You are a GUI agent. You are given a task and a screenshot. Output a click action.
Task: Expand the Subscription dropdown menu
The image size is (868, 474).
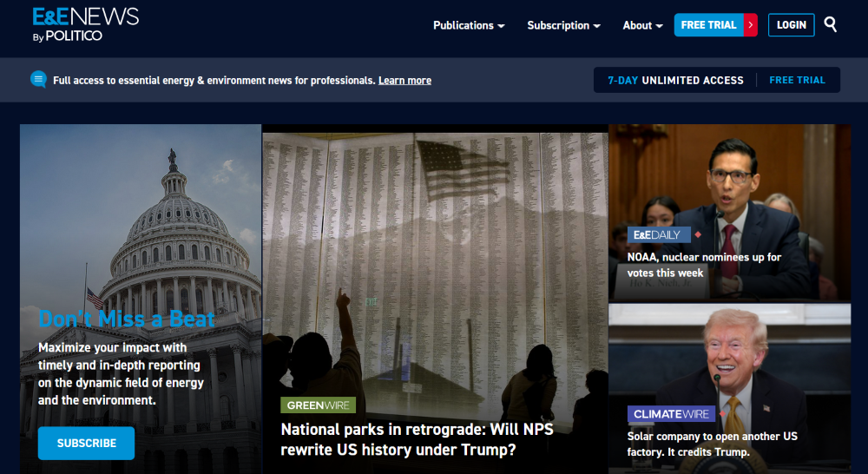(563, 25)
